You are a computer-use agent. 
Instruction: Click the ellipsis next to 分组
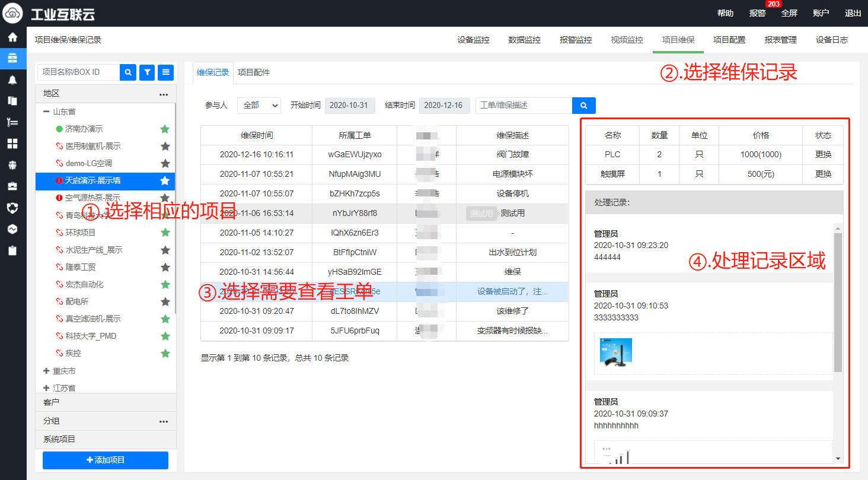click(164, 421)
